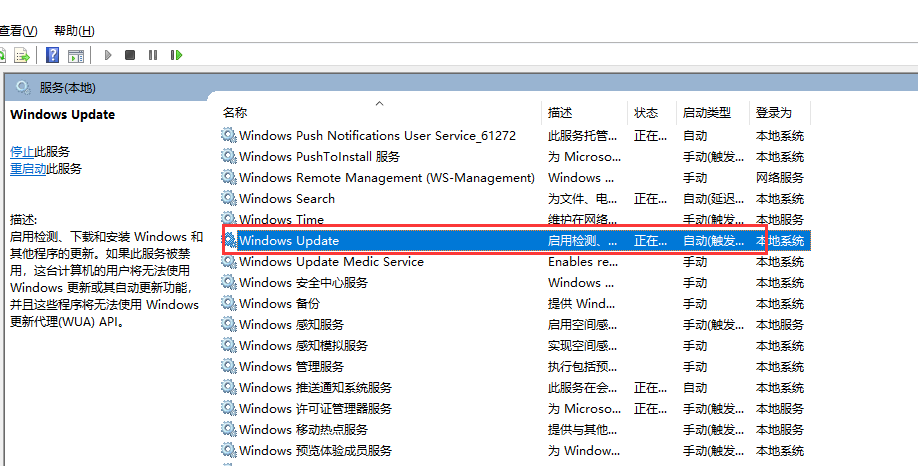Select the Windows 推送通知系统服务 row
Screen dimensions: 918x466
point(515,388)
